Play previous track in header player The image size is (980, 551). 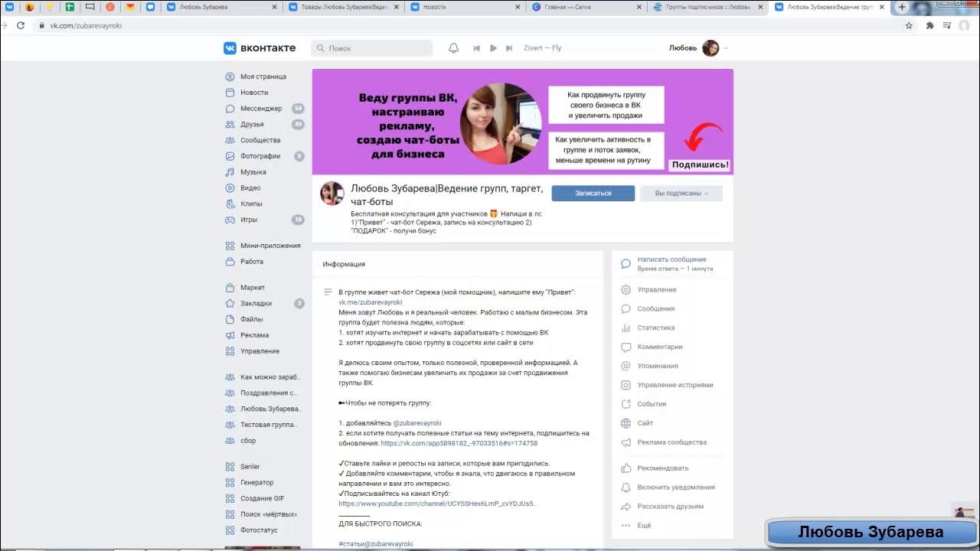476,47
